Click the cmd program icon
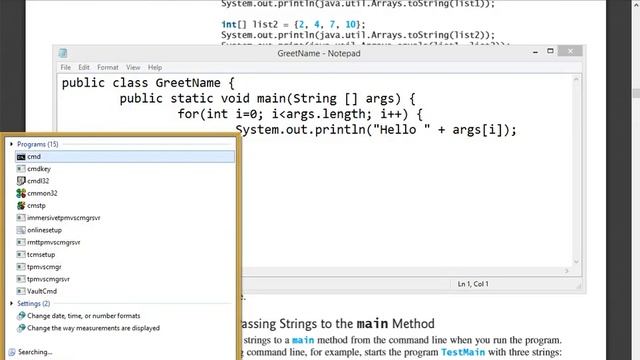The image size is (640, 360). pos(21,157)
